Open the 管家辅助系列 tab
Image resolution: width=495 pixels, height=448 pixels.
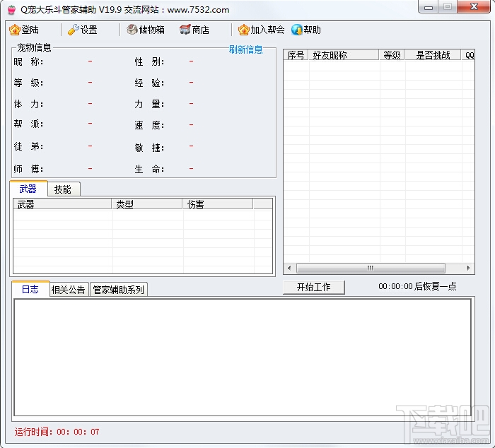(119, 289)
